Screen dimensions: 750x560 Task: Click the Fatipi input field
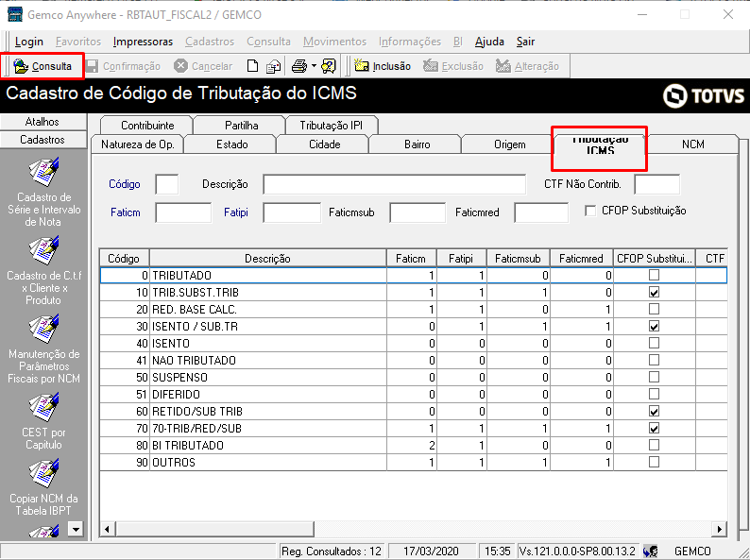292,212
